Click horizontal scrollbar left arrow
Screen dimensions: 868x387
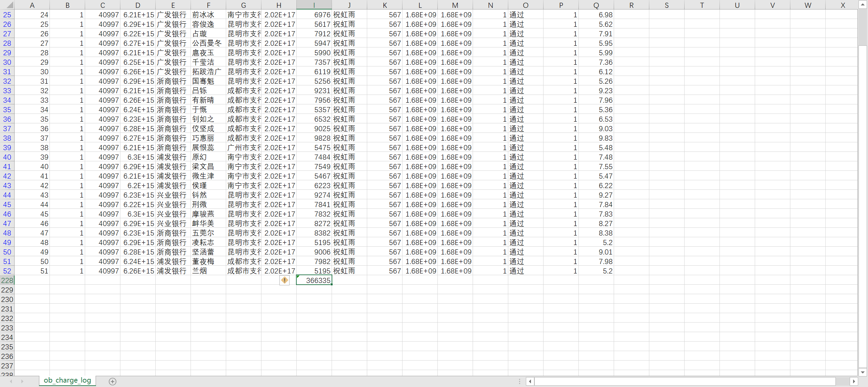click(x=530, y=381)
